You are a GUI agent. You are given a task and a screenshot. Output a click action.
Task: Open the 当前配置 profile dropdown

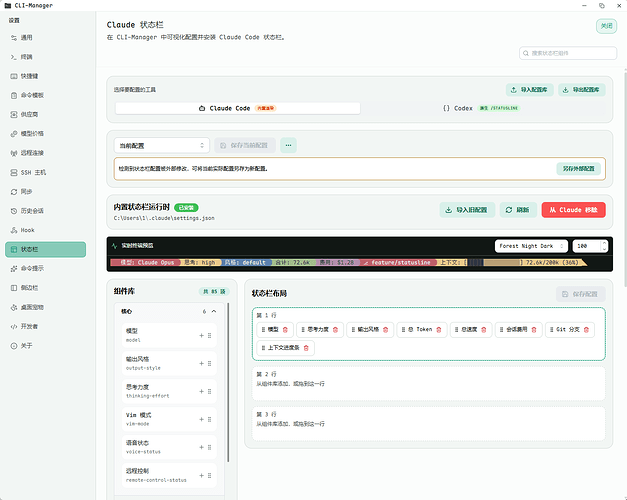click(162, 145)
